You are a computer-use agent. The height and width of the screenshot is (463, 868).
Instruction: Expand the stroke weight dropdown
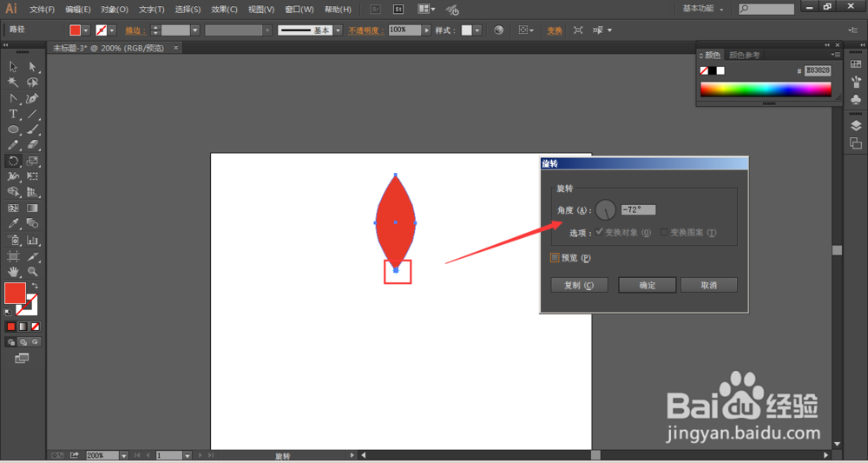[x=195, y=30]
